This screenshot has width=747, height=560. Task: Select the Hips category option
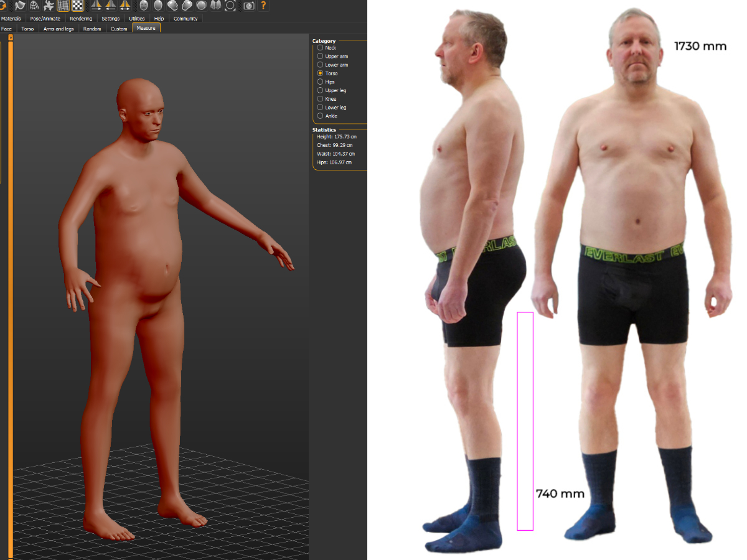pyautogui.click(x=321, y=82)
